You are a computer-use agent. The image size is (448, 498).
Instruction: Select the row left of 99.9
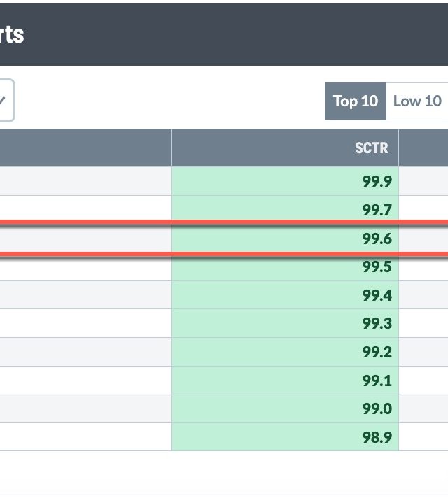(85, 181)
